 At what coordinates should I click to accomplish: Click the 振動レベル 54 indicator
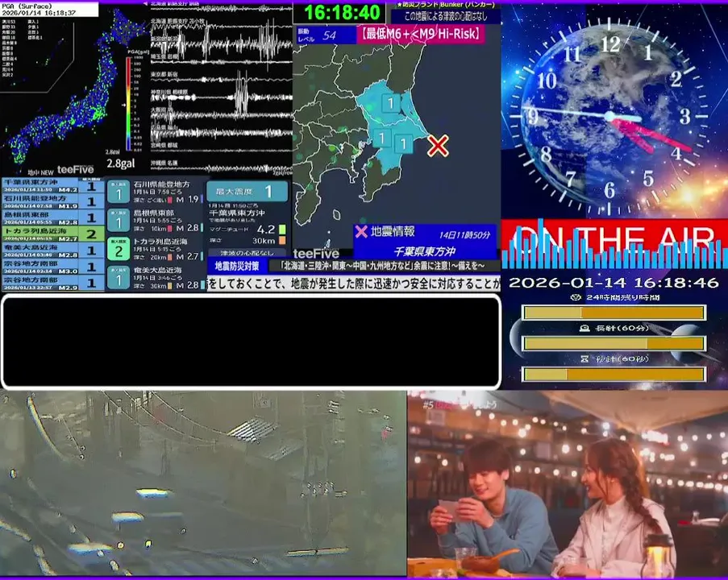click(x=326, y=35)
